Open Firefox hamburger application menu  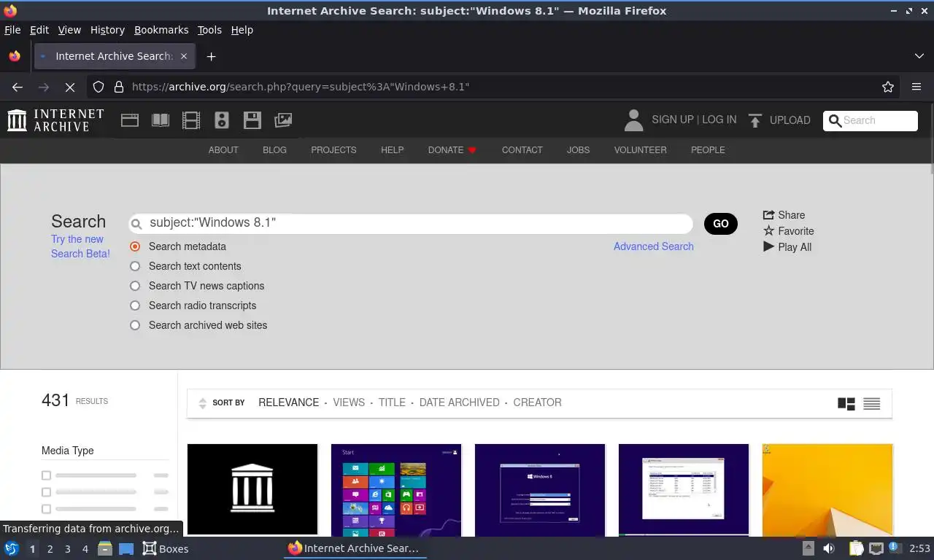[916, 87]
